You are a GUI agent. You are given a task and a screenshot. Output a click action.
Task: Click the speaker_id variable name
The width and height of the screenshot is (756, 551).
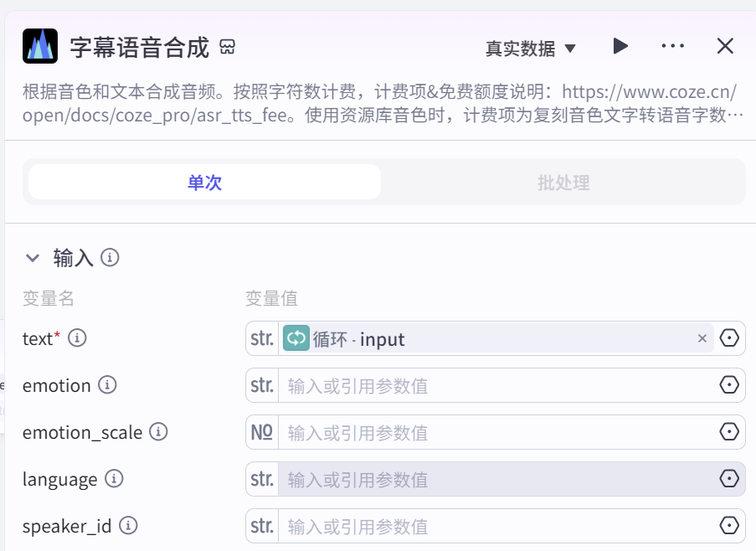[x=67, y=526]
